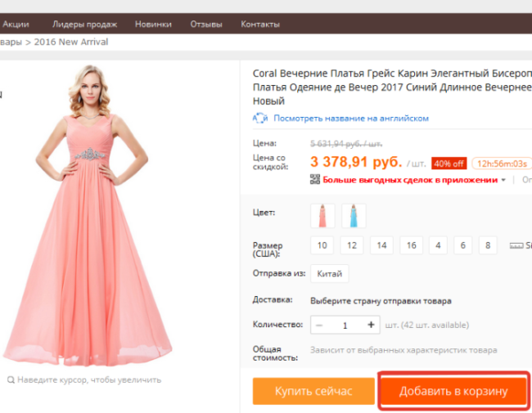Click the discounted price 3 378,91 руб.
Image resolution: width=532 pixels, height=413 pixels.
tap(356, 162)
